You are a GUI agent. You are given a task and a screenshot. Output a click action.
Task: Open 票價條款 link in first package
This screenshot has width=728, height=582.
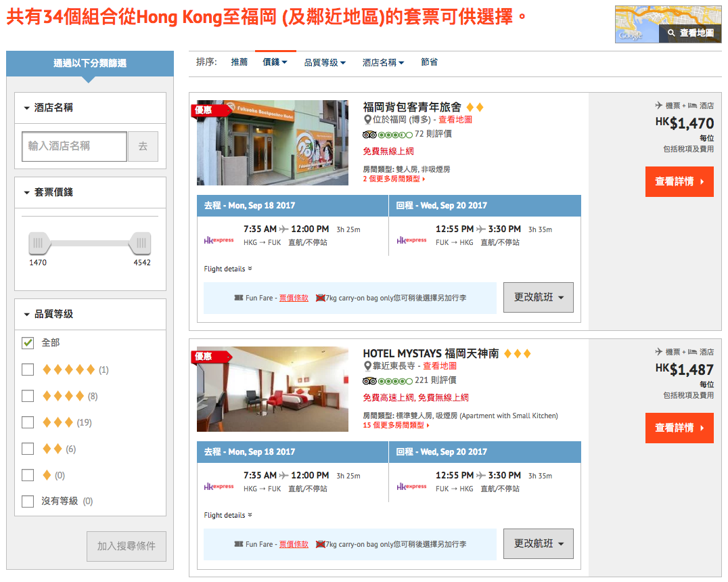click(294, 298)
